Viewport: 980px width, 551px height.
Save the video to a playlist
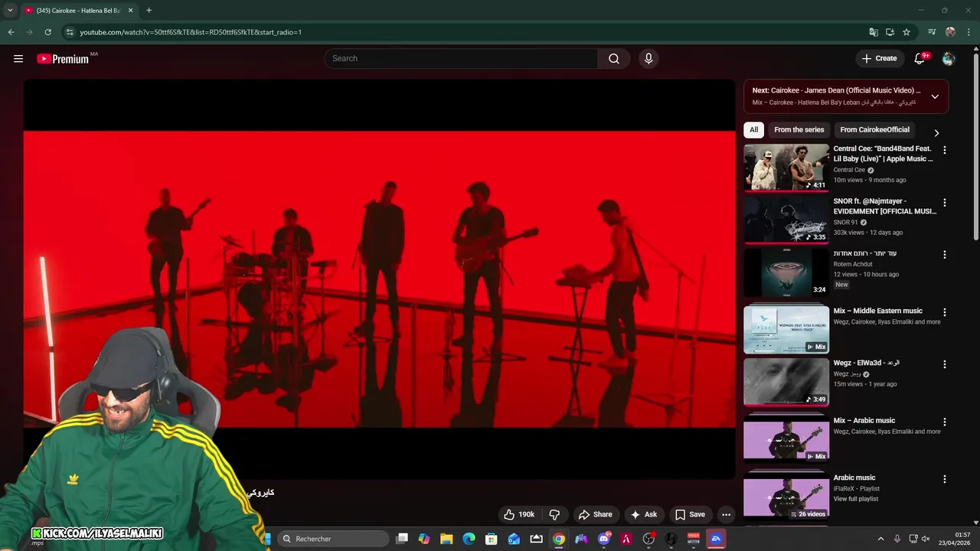pos(690,514)
